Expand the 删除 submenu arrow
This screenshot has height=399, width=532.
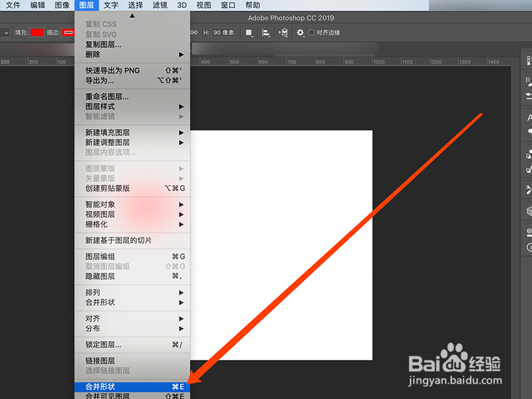click(x=181, y=55)
